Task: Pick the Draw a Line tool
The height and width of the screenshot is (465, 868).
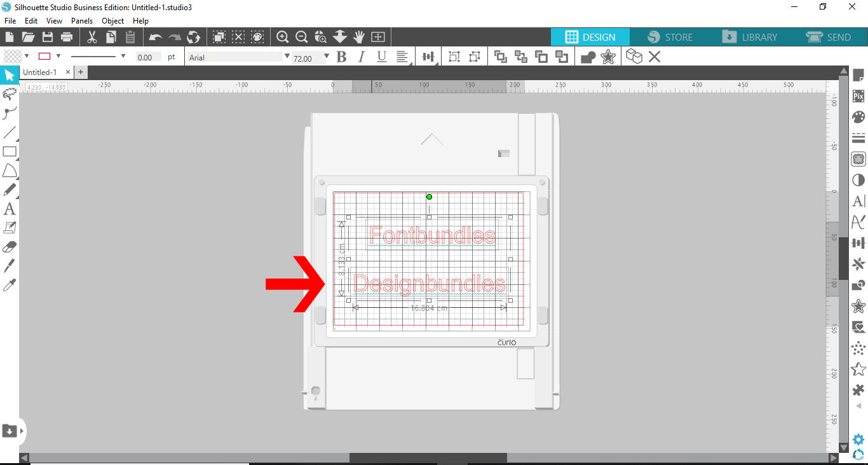Action: tap(10, 132)
